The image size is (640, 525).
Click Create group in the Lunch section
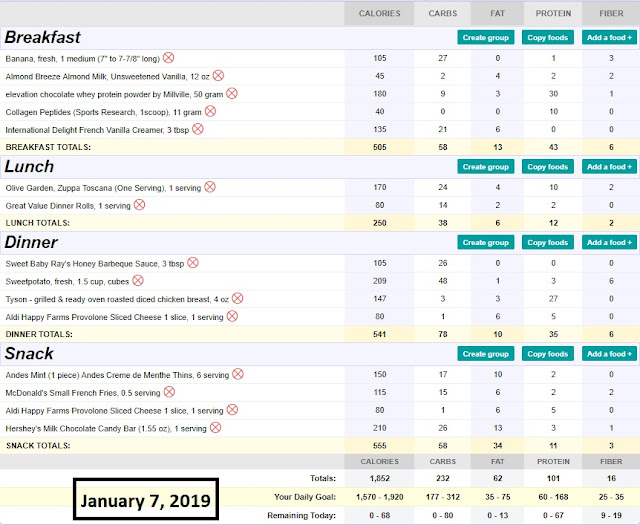[x=486, y=167]
